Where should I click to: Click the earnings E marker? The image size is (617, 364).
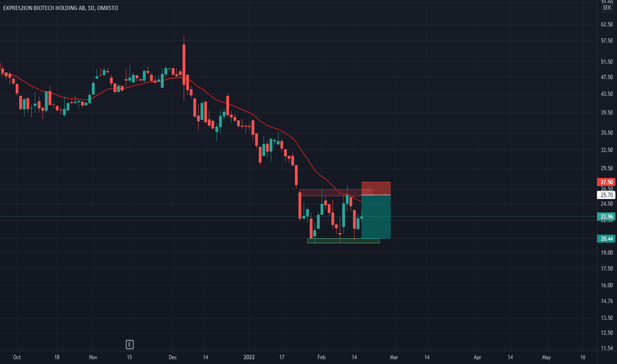pos(130,345)
